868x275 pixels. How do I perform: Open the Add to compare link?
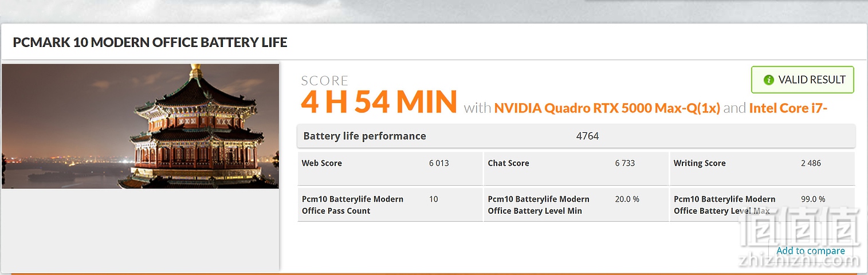[811, 251]
